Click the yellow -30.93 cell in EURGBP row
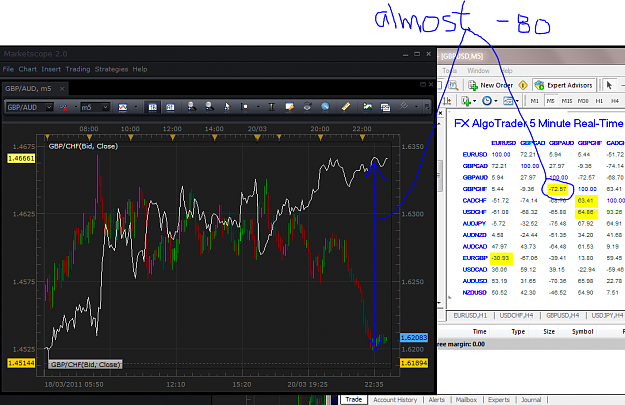Image resolution: width=625 pixels, height=405 pixels. point(501,258)
